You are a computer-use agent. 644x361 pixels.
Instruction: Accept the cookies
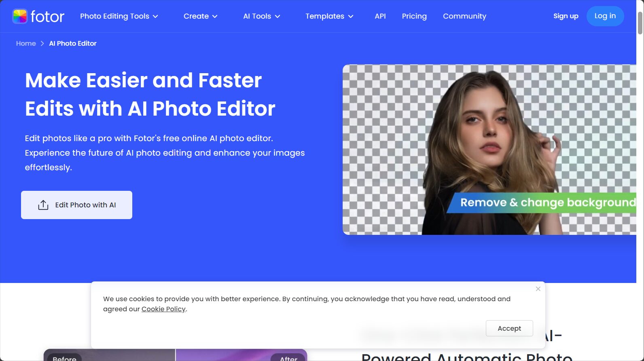(509, 328)
